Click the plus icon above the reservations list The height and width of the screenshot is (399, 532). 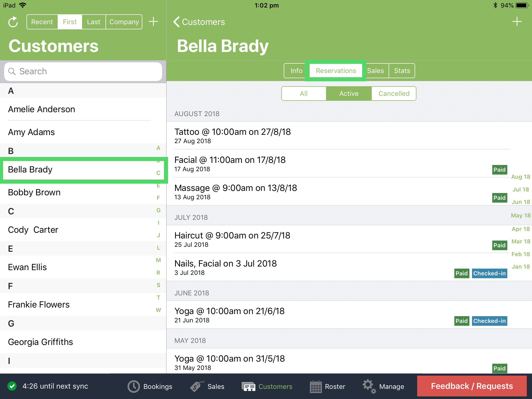517,22
